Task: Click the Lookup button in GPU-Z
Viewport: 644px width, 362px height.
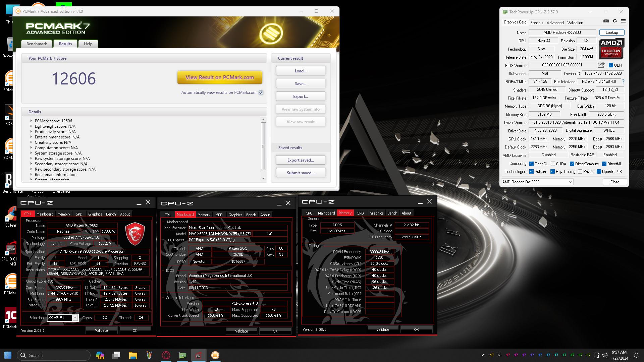Action: [611, 33]
